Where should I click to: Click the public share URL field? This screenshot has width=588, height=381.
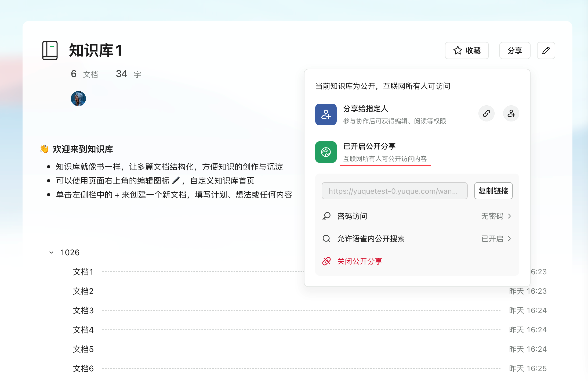point(394,191)
